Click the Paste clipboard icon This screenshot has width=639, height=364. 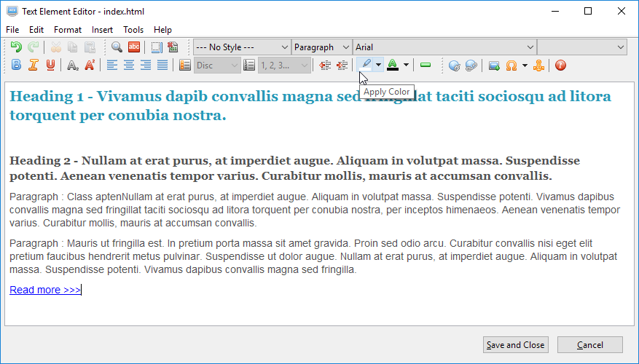click(90, 47)
